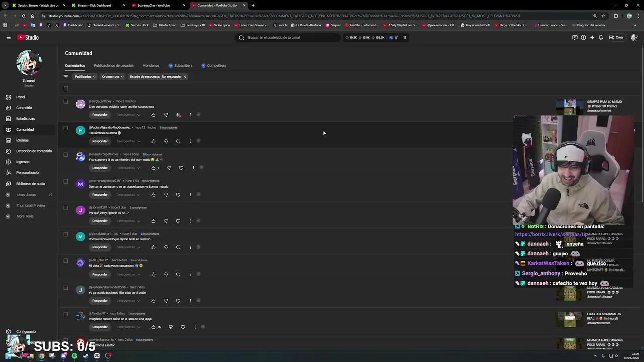Open the Subscribers tab
644x362 pixels.
tap(180, 65)
